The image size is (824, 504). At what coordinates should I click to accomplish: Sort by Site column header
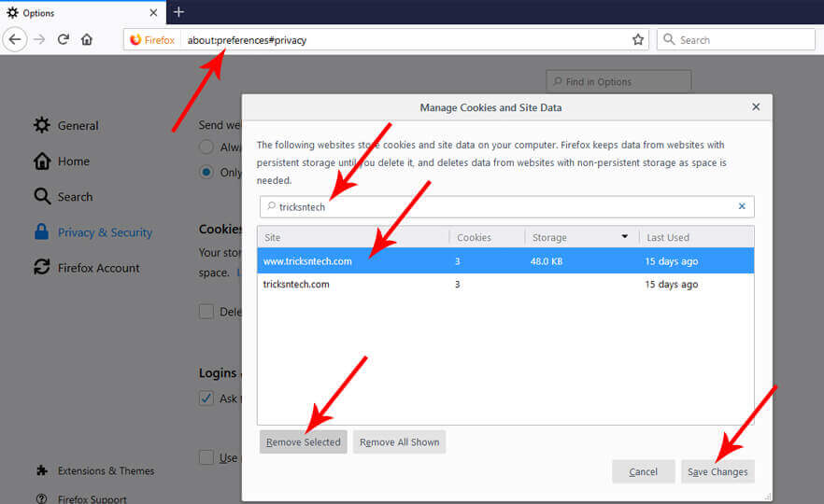coord(353,237)
